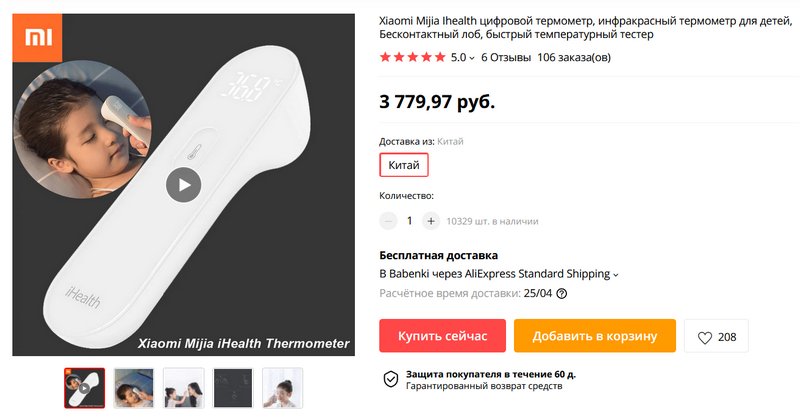Expand the 5.0 rating dropdown arrow
Viewport: 800px width, 413px height.
click(472, 58)
